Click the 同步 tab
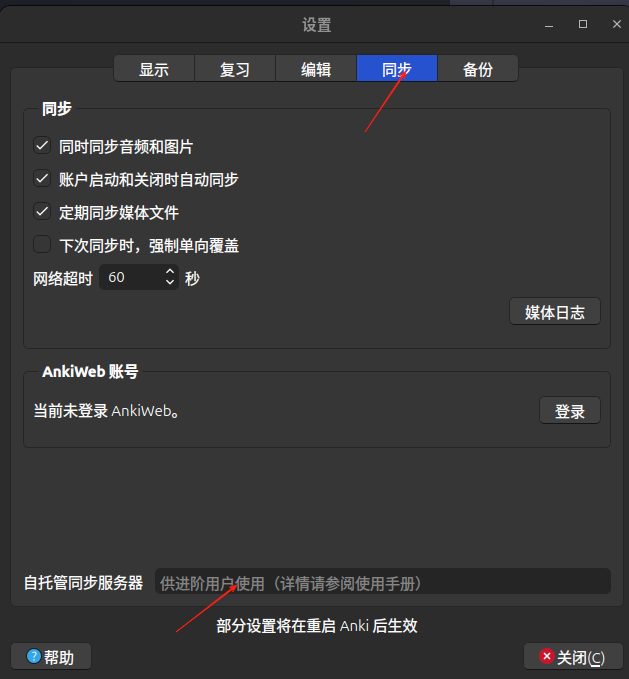This screenshot has height=679, width=629. coord(397,68)
